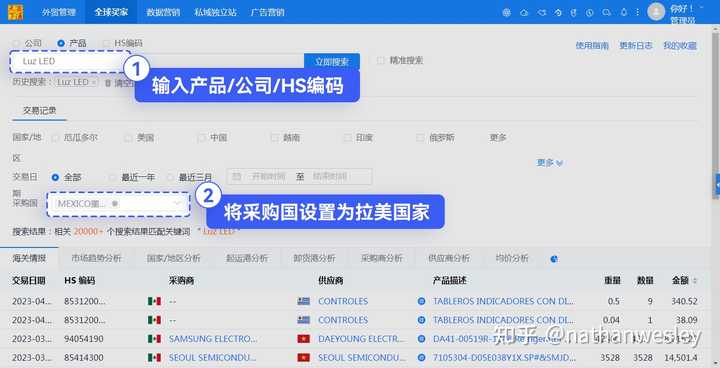The image size is (720, 368).
Task: Click supplier flag in the 340.52 row
Action: pyautogui.click(x=304, y=301)
